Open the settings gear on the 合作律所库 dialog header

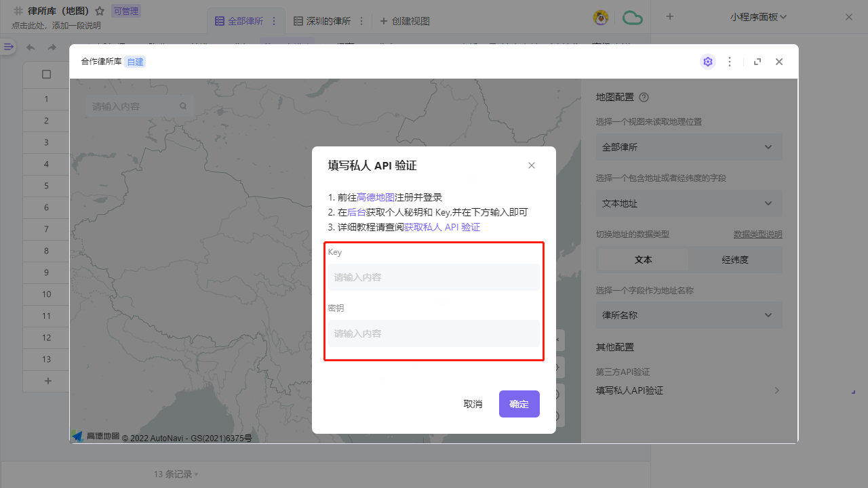pyautogui.click(x=708, y=62)
